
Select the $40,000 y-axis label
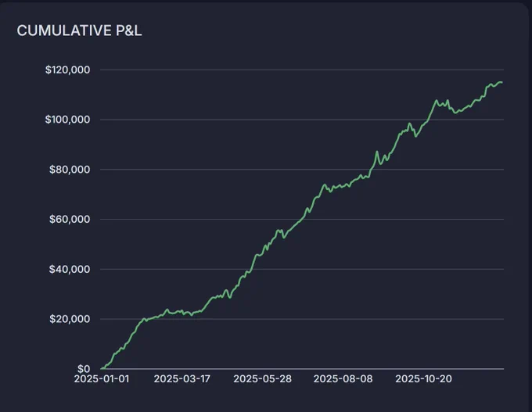(x=70, y=269)
